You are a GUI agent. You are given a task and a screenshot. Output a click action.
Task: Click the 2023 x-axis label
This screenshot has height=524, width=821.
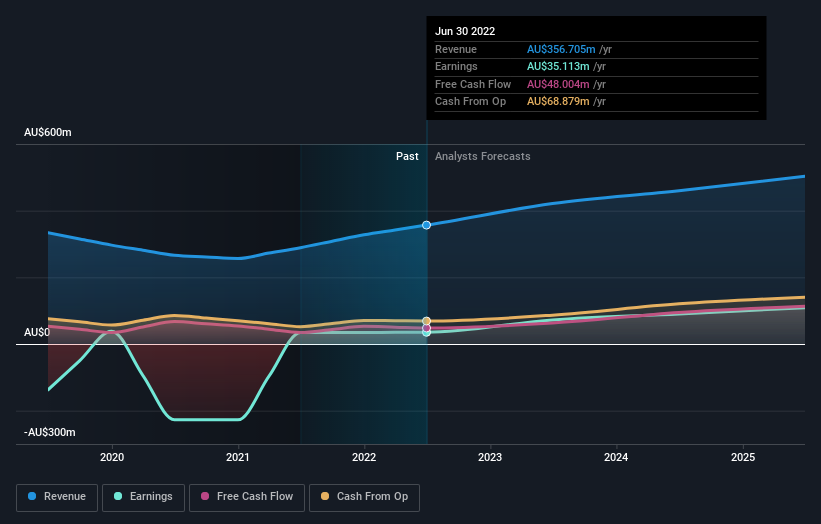point(490,457)
